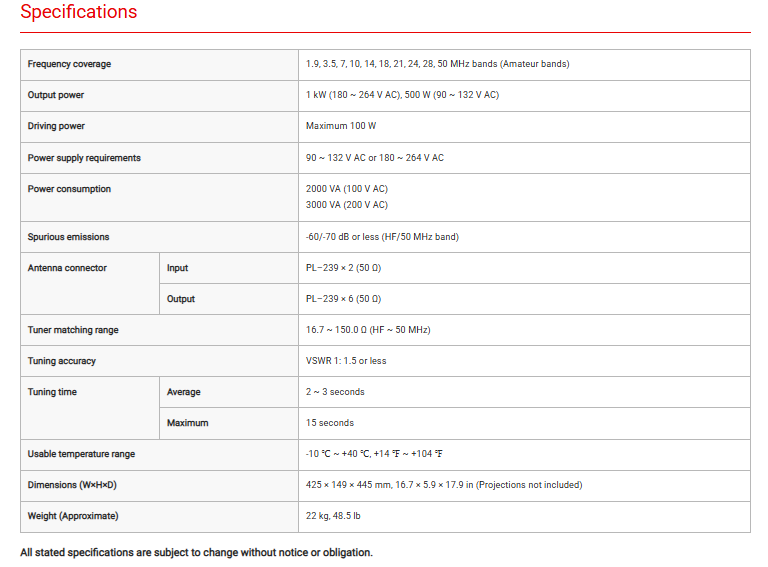
Task: Click the Output power label cell
Action: point(56,95)
